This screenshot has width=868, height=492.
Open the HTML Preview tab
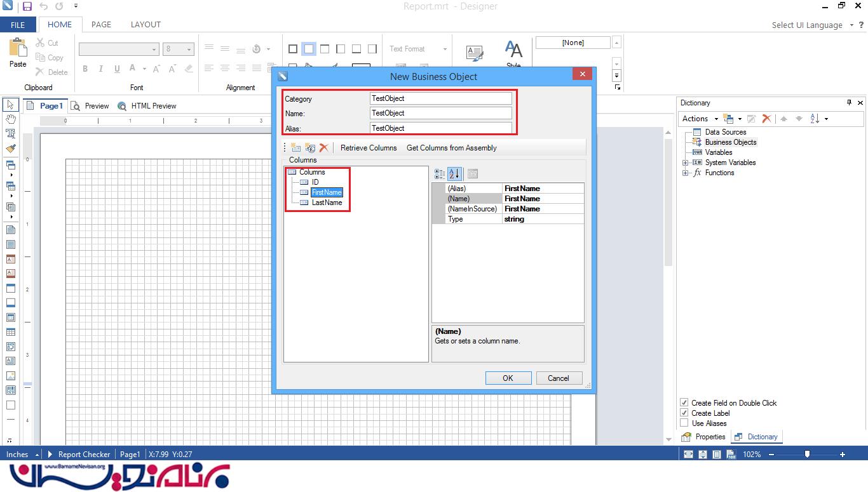(153, 106)
